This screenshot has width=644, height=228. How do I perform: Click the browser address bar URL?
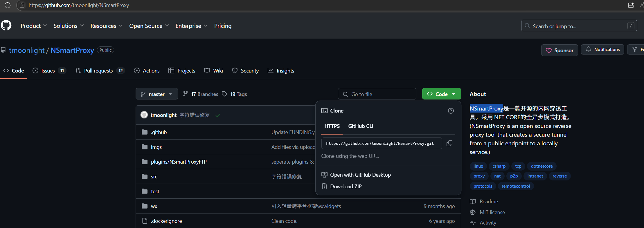click(x=79, y=5)
